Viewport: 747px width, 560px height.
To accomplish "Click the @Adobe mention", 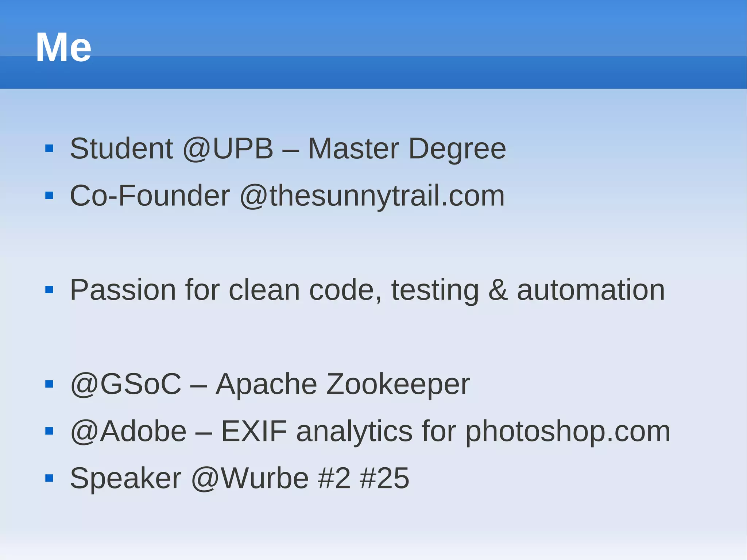I will [x=128, y=431].
